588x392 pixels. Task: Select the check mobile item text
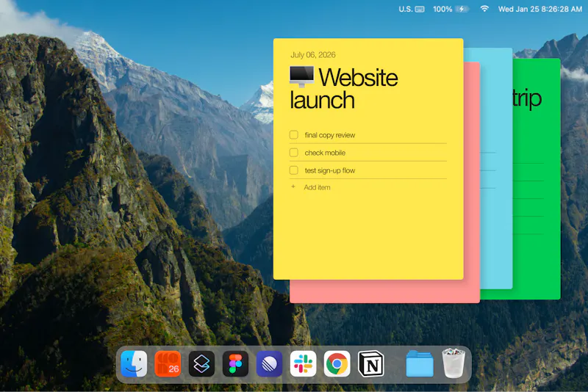[325, 153]
